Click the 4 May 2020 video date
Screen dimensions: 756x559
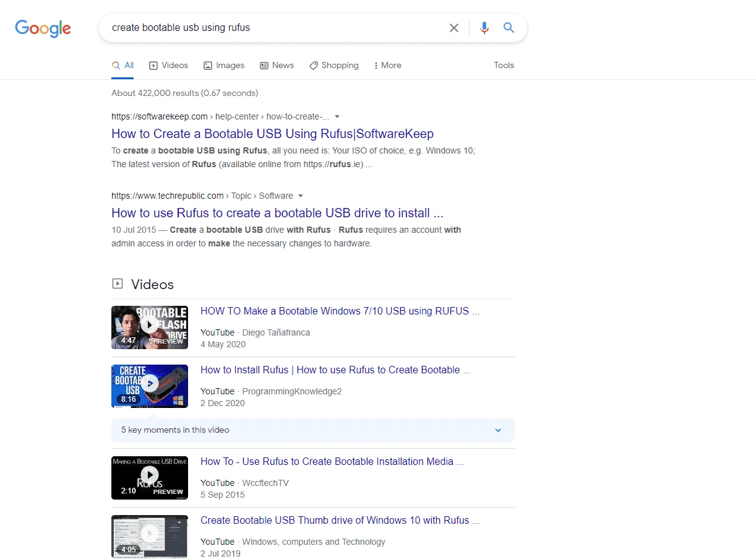click(x=223, y=344)
